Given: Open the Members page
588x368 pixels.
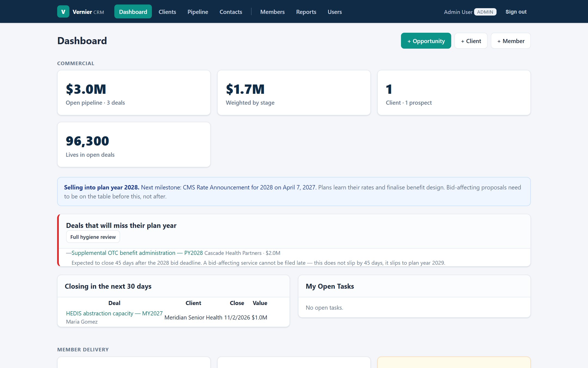Looking at the screenshot, I should [272, 12].
